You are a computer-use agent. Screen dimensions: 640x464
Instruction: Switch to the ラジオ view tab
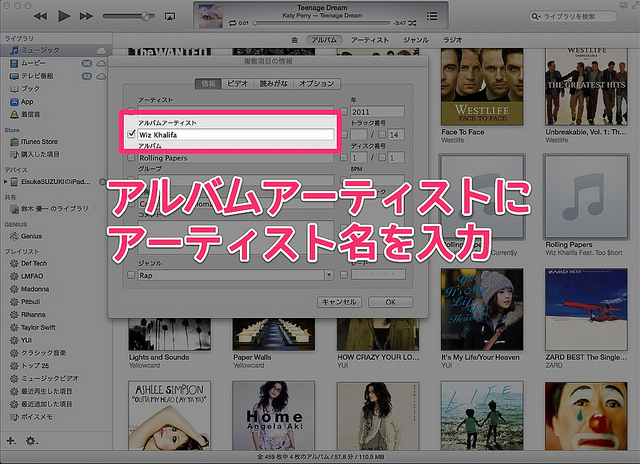click(x=453, y=40)
